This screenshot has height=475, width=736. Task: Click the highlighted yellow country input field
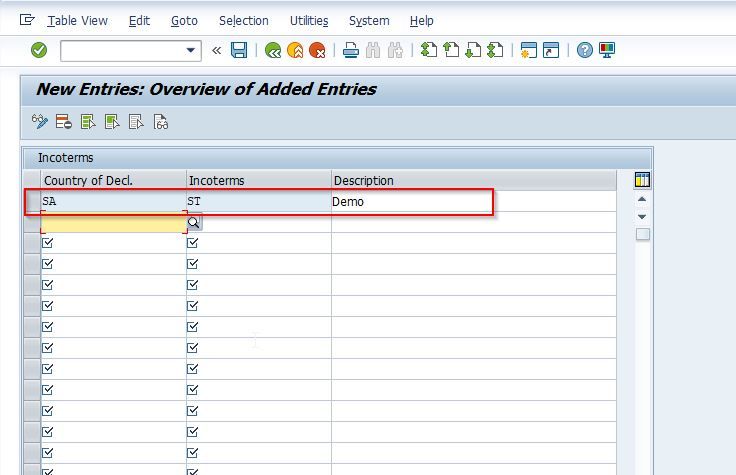tap(113, 222)
